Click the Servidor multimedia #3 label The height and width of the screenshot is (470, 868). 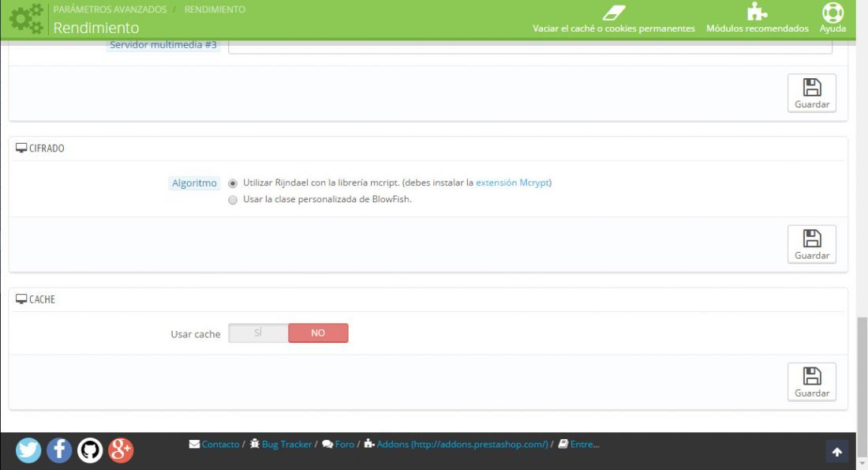coord(163,45)
